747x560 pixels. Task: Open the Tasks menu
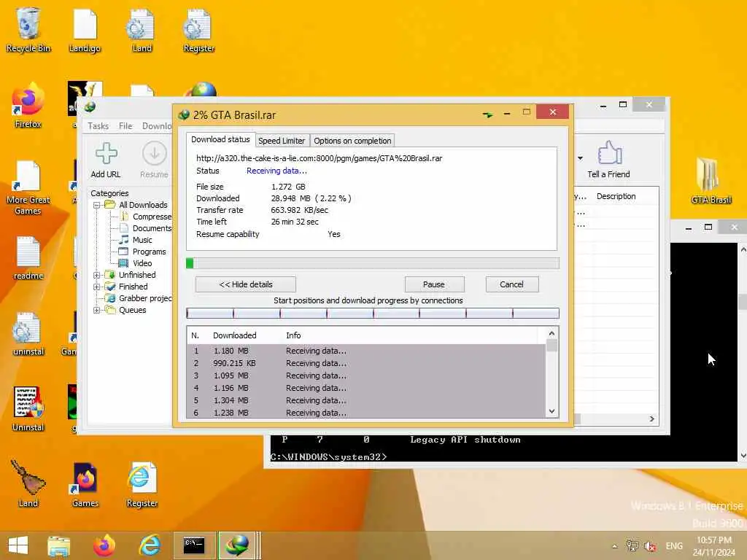[x=98, y=126]
